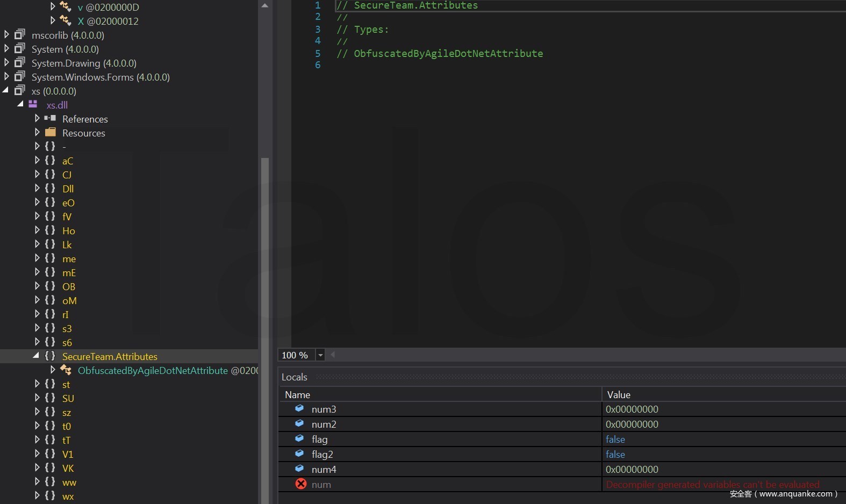
Task: Click the red error icon beside num
Action: click(301, 484)
